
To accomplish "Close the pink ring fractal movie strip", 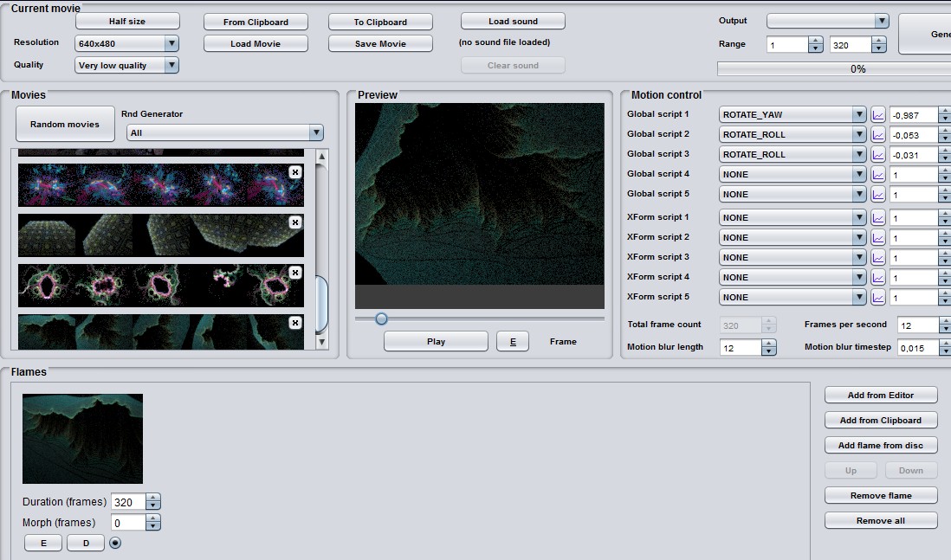I will click(295, 273).
